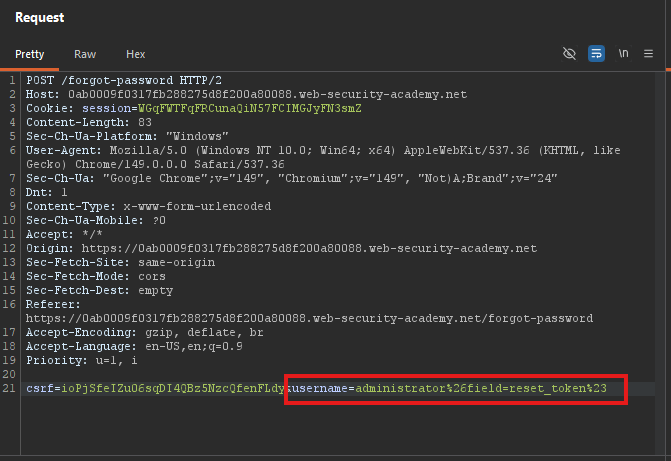Click the field=reset_token%23 text in body
Image resolution: width=671 pixels, height=461 pixels.
(x=537, y=389)
